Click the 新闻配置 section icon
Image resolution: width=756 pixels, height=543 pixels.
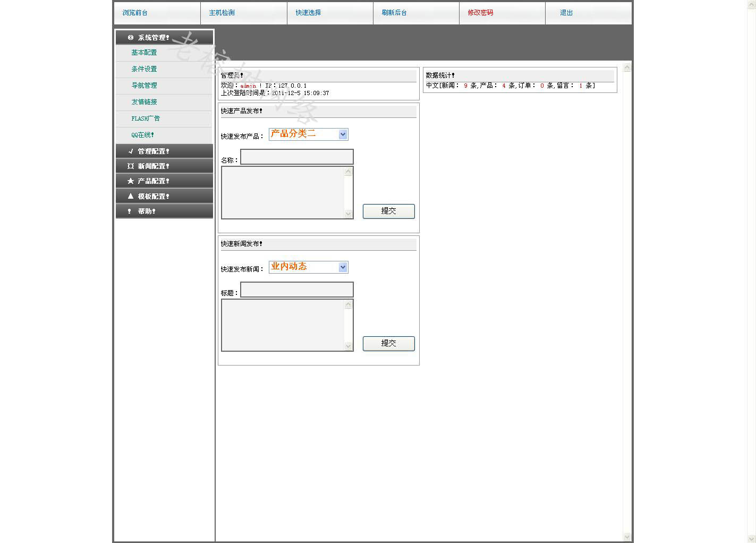[131, 166]
